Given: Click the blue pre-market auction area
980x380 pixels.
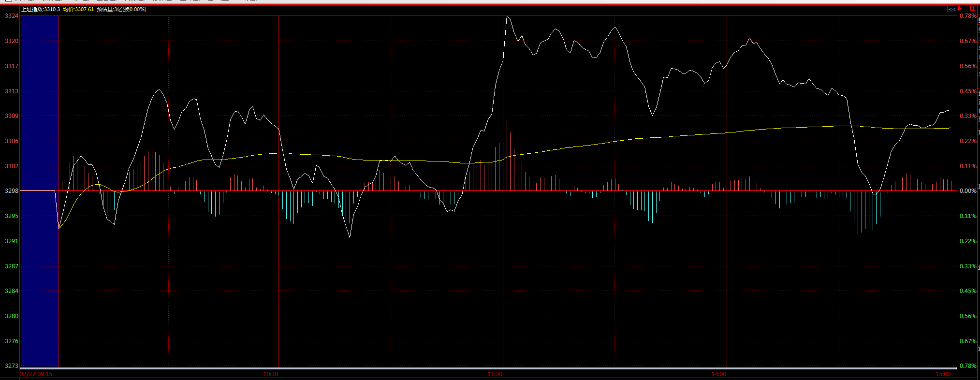Looking at the screenshot, I should 39,193.
